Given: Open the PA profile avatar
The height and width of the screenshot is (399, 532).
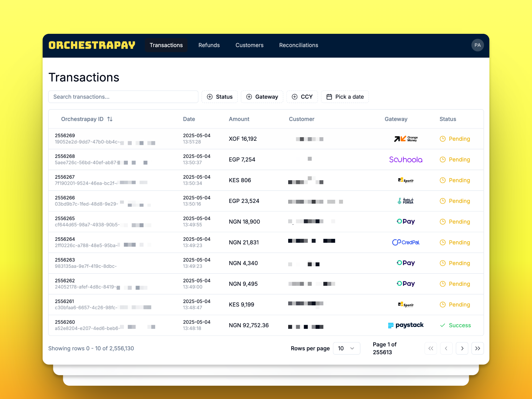Looking at the screenshot, I should 477,45.
